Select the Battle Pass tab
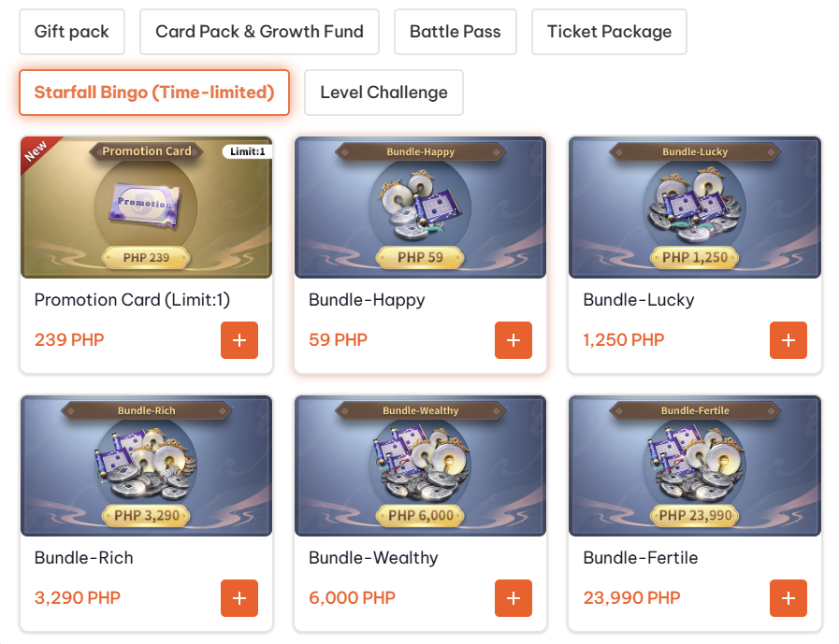The image size is (839, 644). point(455,32)
